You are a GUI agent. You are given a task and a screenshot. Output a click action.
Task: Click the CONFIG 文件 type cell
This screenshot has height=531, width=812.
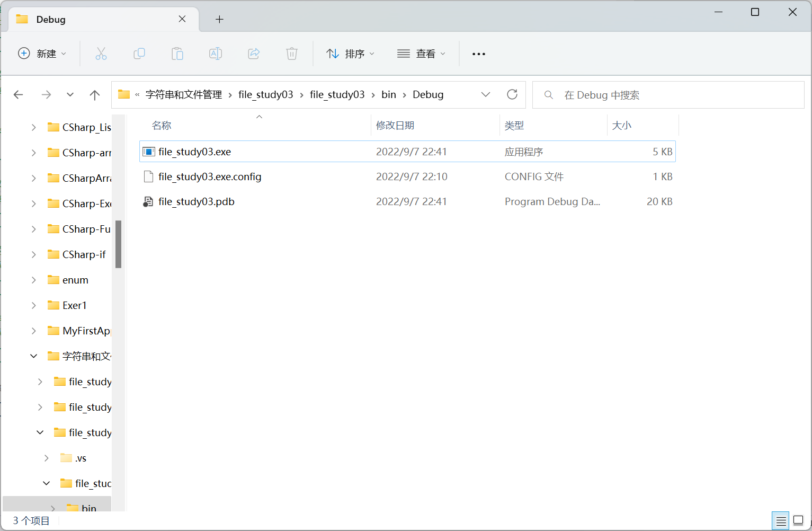coord(534,176)
